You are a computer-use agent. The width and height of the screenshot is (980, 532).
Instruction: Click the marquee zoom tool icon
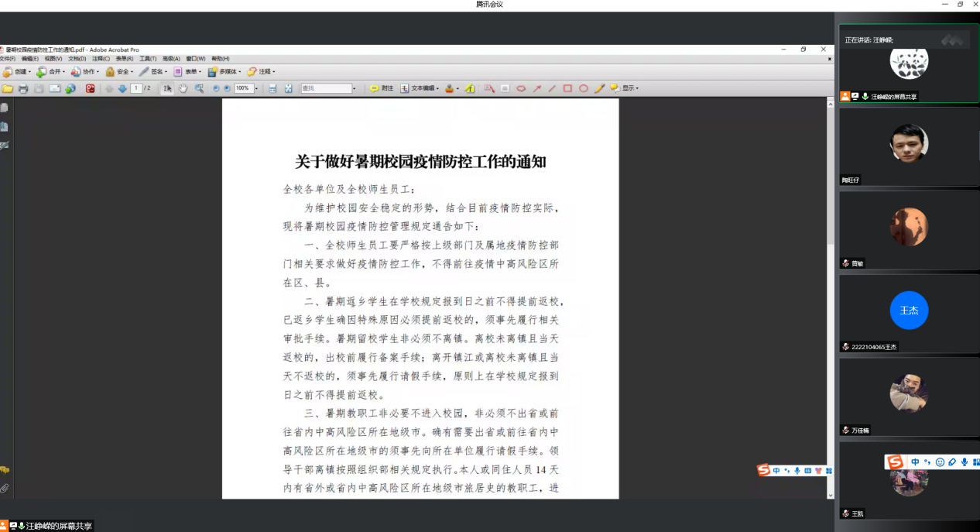coord(200,88)
